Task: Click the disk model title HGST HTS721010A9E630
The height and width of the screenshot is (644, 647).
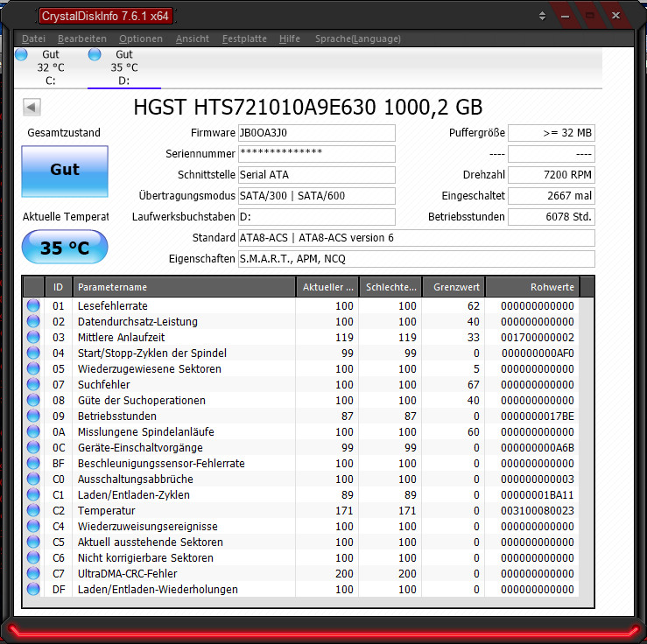Action: click(x=308, y=108)
